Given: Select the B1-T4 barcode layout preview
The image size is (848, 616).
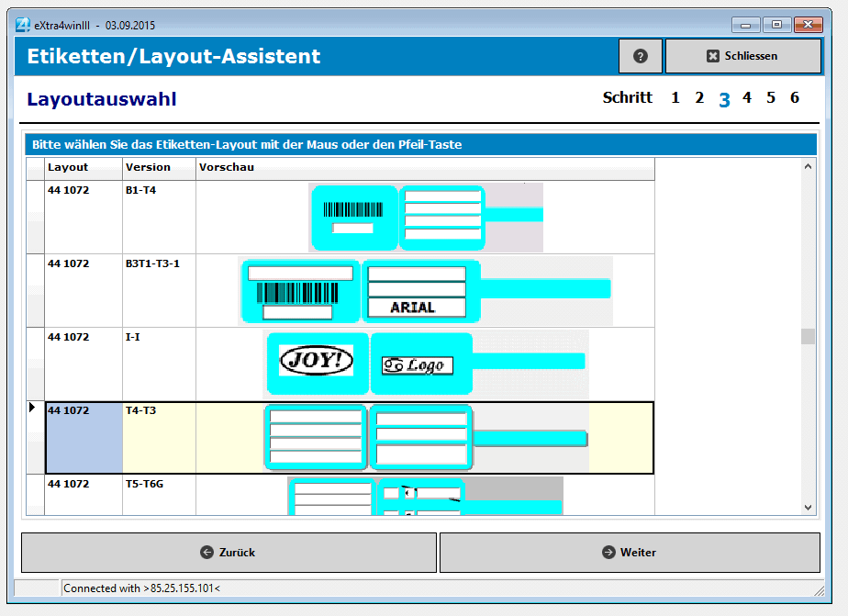Looking at the screenshot, I should (x=426, y=218).
